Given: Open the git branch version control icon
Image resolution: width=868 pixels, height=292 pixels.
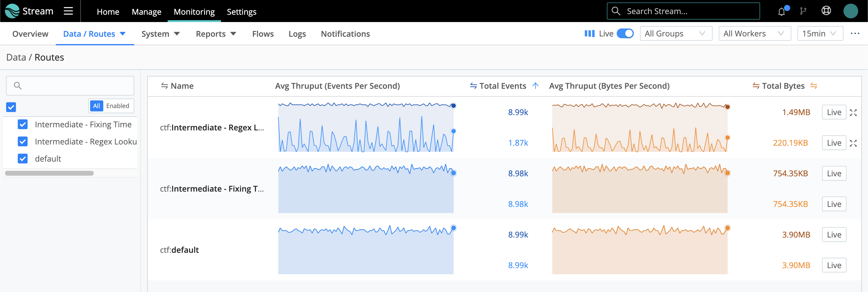Looking at the screenshot, I should (x=803, y=11).
